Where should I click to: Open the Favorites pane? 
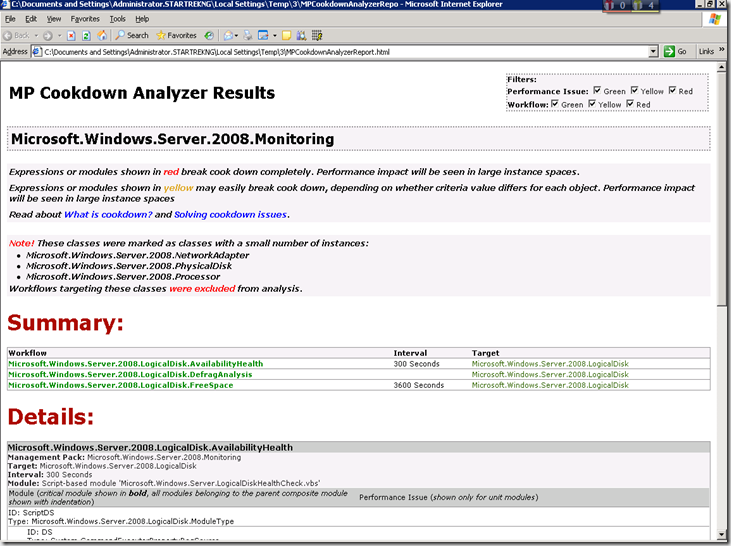176,35
